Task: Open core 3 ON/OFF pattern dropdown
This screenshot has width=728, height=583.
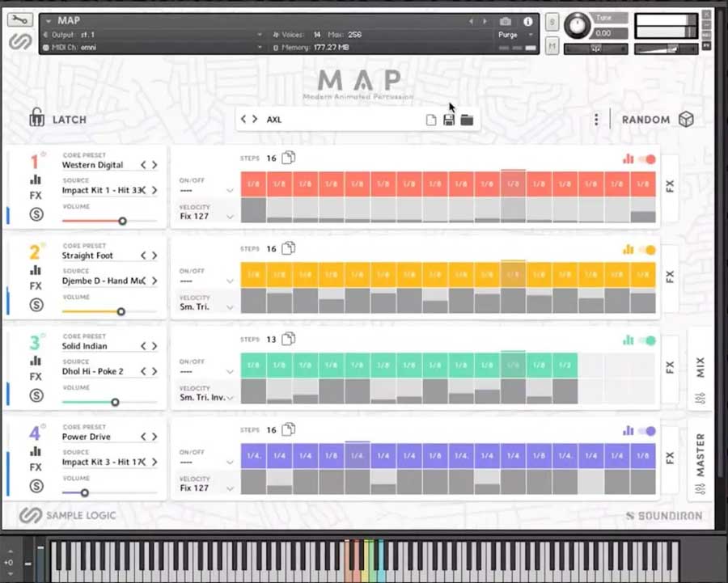Action: click(206, 371)
